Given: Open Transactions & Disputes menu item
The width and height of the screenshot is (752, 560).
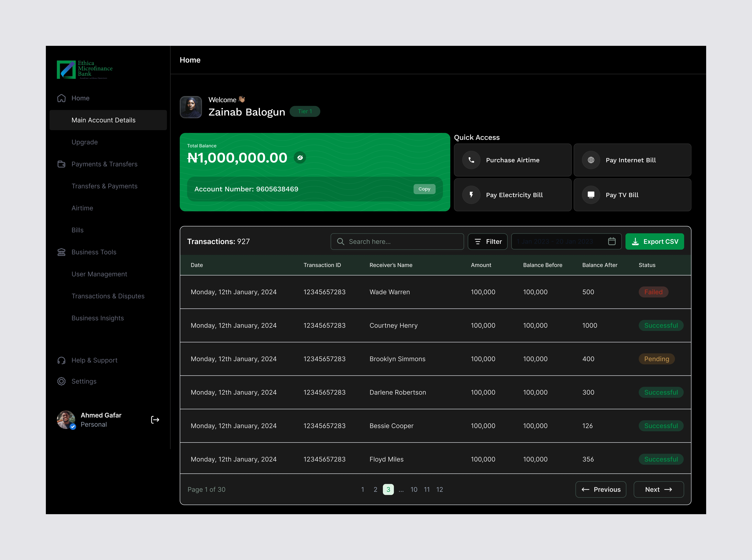Looking at the screenshot, I should click(108, 296).
